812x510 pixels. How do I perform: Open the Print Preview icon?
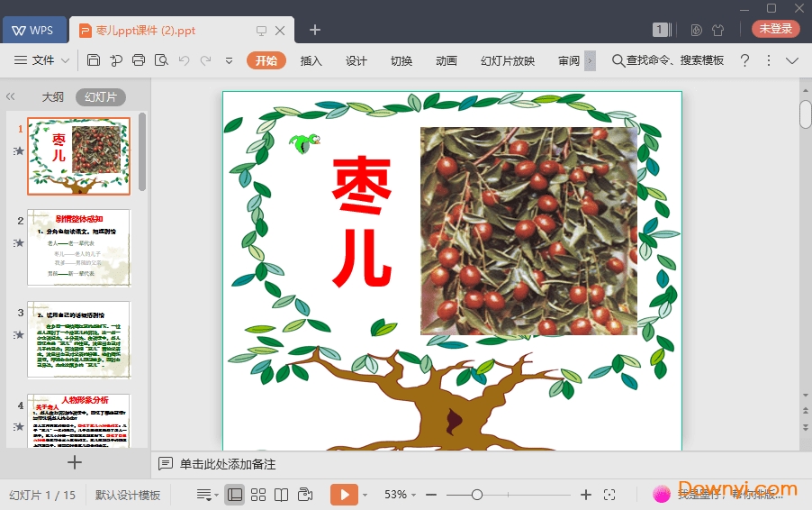point(161,60)
